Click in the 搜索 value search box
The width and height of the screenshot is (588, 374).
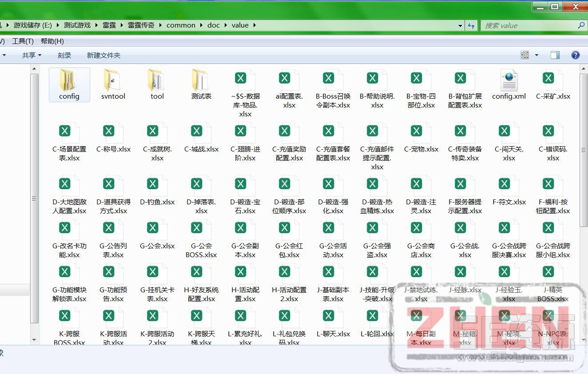(x=528, y=25)
